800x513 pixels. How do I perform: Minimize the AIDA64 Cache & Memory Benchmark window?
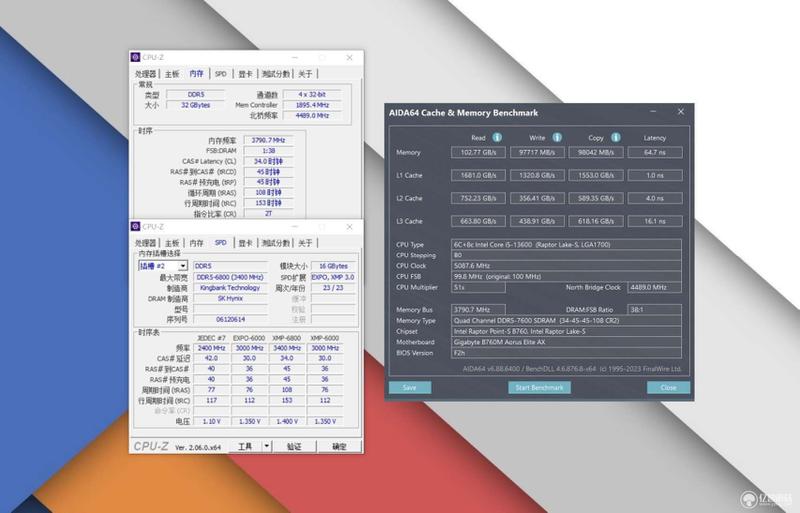[653, 112]
